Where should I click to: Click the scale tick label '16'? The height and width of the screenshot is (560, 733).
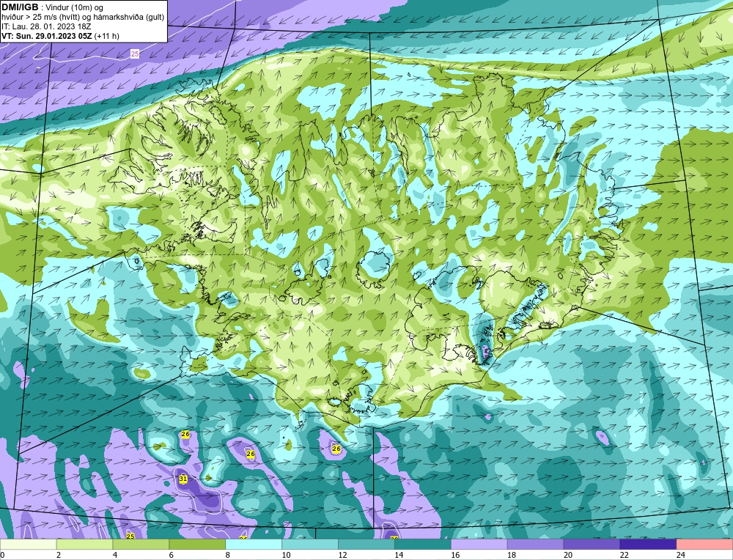tap(455, 555)
